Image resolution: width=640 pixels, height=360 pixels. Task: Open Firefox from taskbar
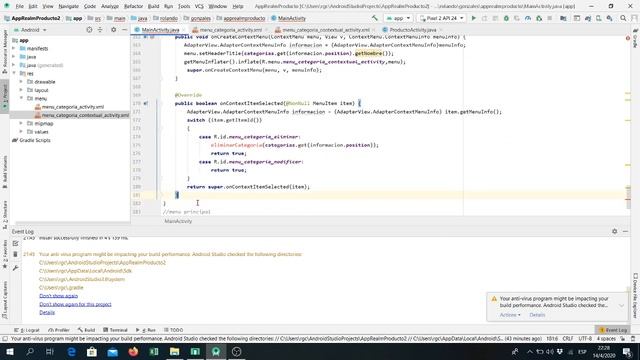133,351
